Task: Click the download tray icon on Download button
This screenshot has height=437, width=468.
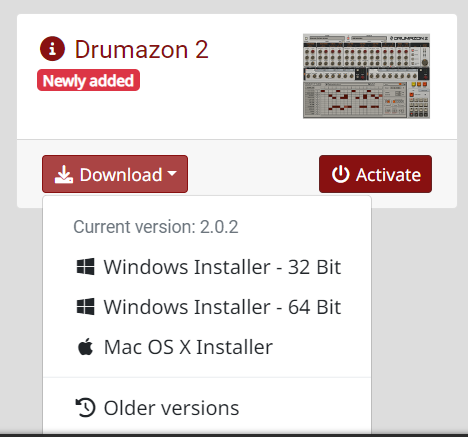Action: [x=64, y=174]
